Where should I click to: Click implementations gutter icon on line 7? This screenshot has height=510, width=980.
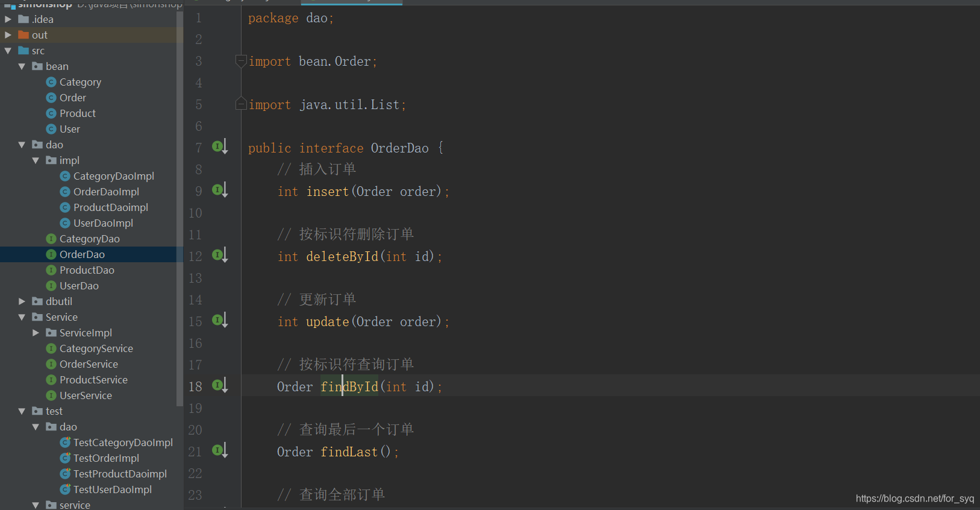click(x=220, y=146)
